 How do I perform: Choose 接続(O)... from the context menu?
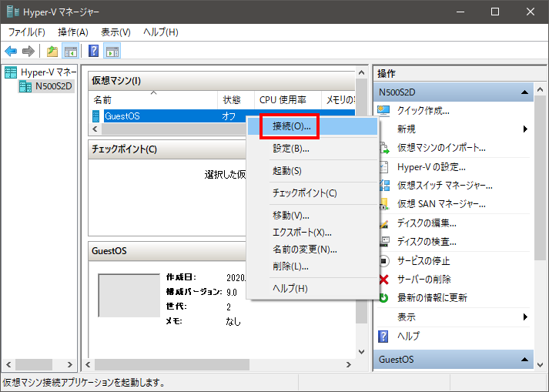click(312, 126)
